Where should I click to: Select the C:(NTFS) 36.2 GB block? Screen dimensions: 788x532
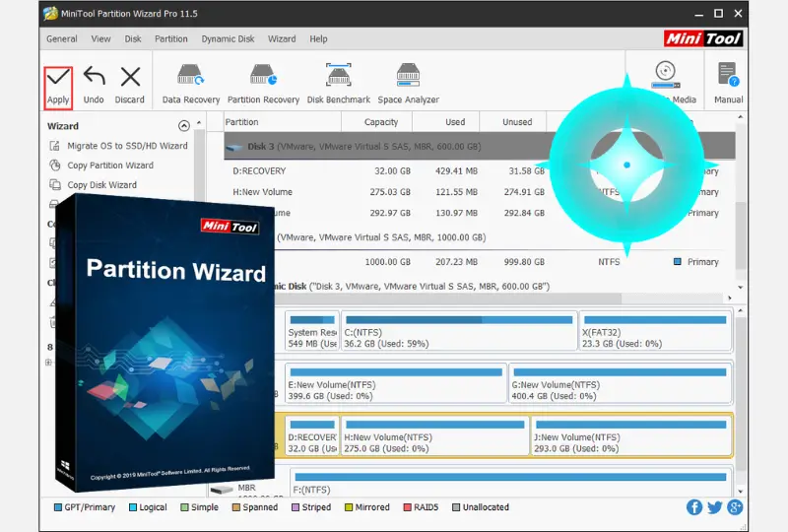pos(459,330)
